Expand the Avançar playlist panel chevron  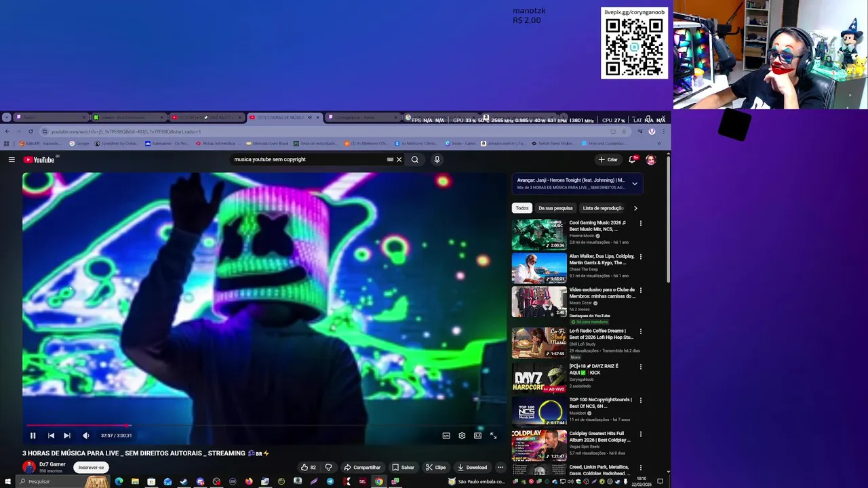[635, 184]
